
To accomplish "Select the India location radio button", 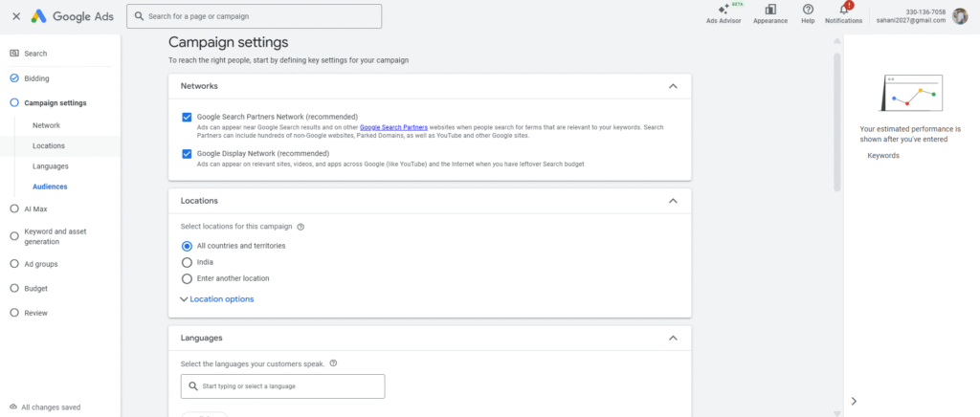I will coord(187,262).
